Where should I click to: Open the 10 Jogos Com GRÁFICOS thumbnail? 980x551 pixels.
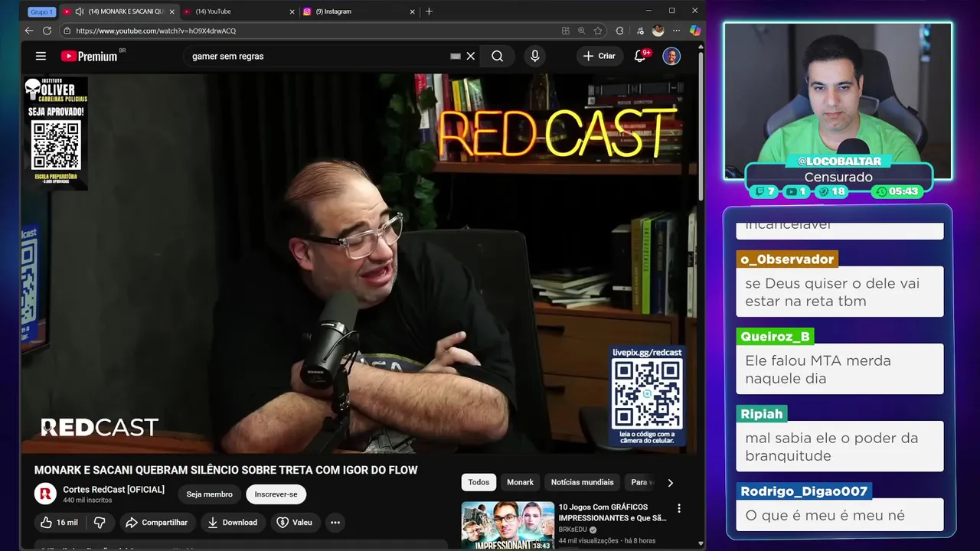pyautogui.click(x=508, y=526)
